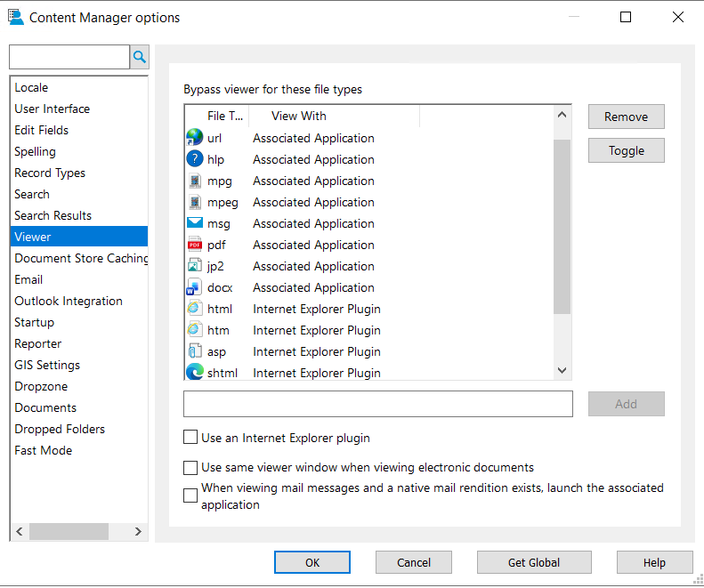The height and width of the screenshot is (588, 704).
Task: Open Document Store Caching options
Action: (79, 258)
